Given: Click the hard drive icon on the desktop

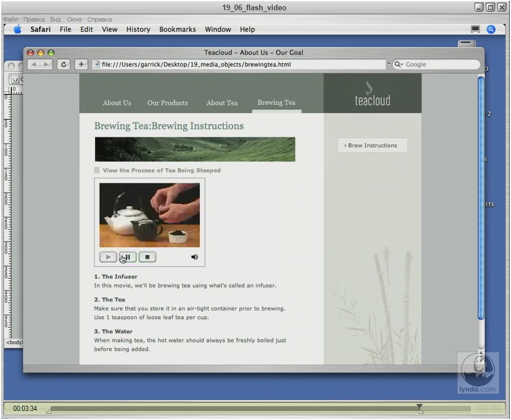Looking at the screenshot, I should [x=467, y=43].
